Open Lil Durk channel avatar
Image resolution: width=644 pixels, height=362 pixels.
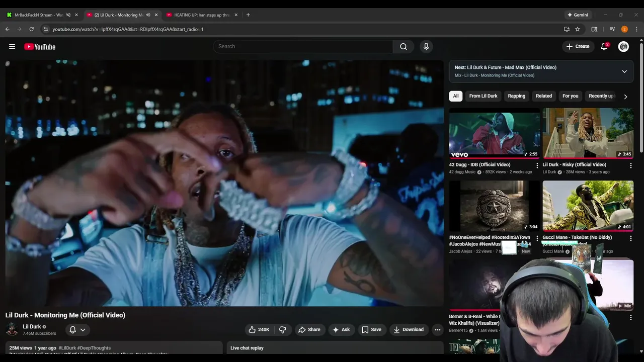tap(12, 330)
